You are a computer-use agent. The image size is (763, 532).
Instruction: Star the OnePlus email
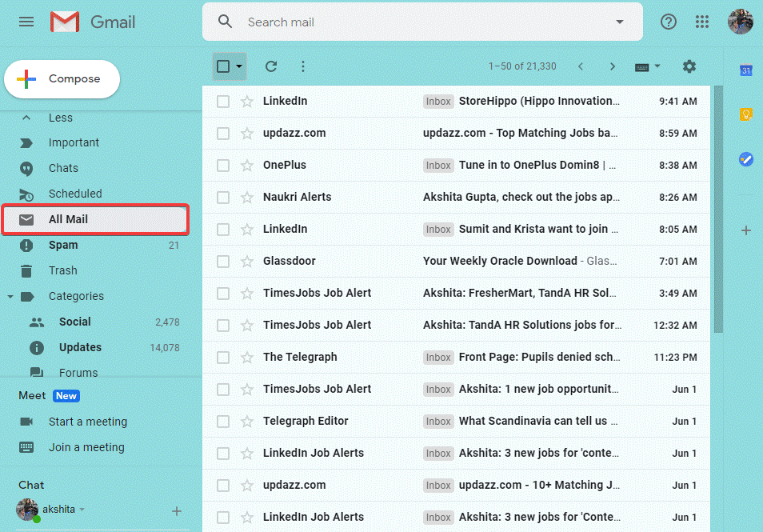[247, 166]
